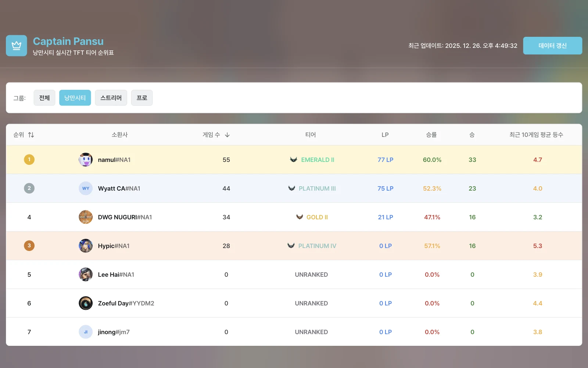The height and width of the screenshot is (368, 588).
Task: Click Hypic's profile avatar
Action: click(86, 246)
